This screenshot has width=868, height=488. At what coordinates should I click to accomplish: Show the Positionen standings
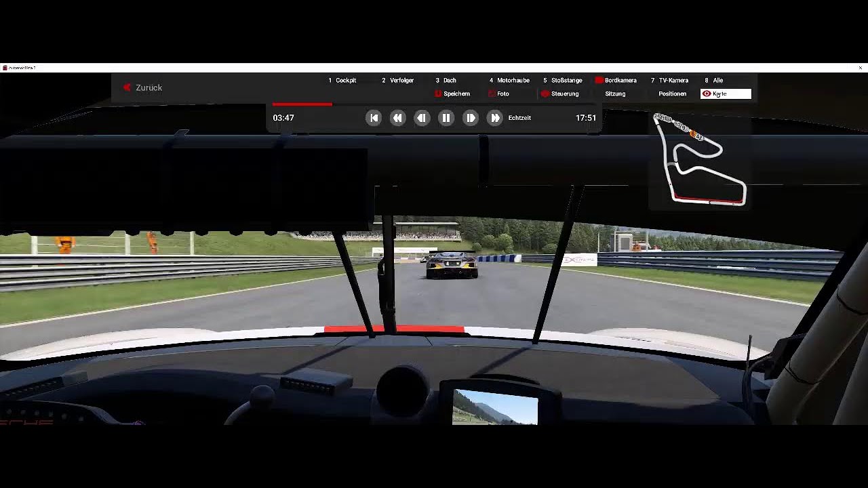tap(672, 94)
